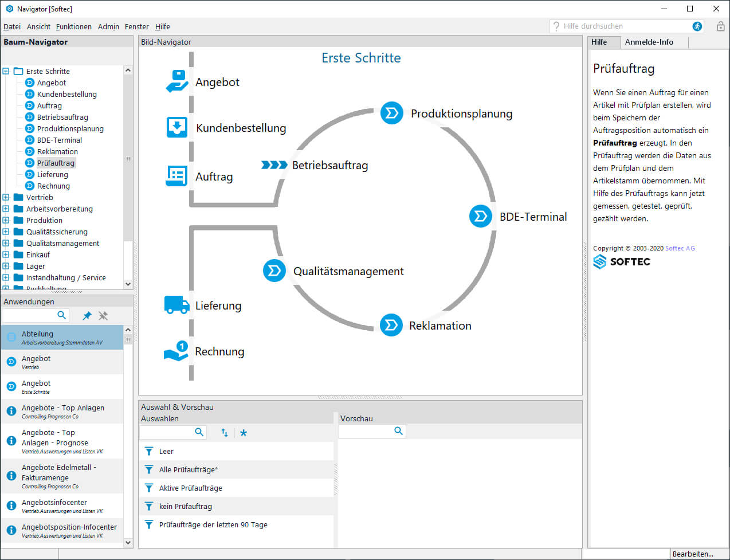Click the BDE-Terminal circular arrow icon
The image size is (730, 560).
[480, 216]
